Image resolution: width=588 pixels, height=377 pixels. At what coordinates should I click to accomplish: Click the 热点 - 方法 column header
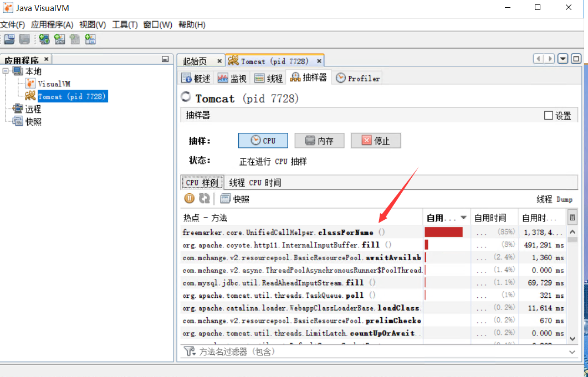301,218
